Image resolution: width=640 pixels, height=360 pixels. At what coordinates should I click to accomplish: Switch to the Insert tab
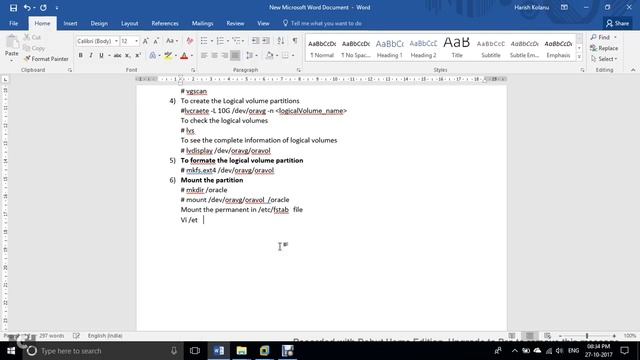(x=70, y=23)
